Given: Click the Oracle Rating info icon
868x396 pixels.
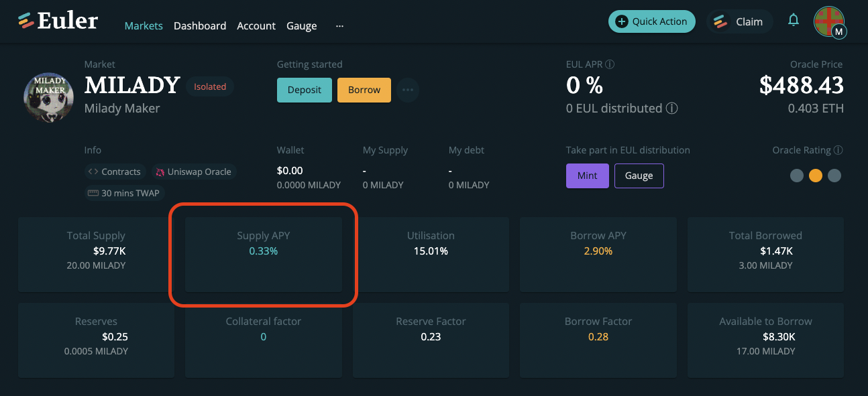Looking at the screenshot, I should (838, 151).
